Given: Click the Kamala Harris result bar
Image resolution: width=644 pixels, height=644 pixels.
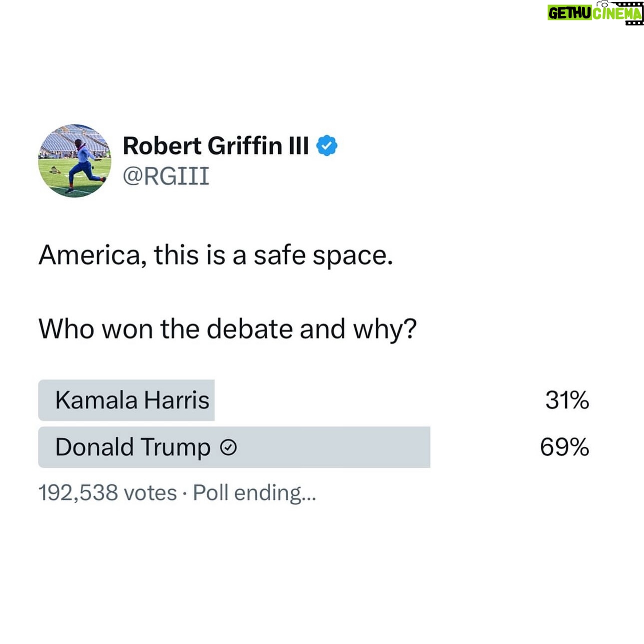Looking at the screenshot, I should [x=126, y=400].
